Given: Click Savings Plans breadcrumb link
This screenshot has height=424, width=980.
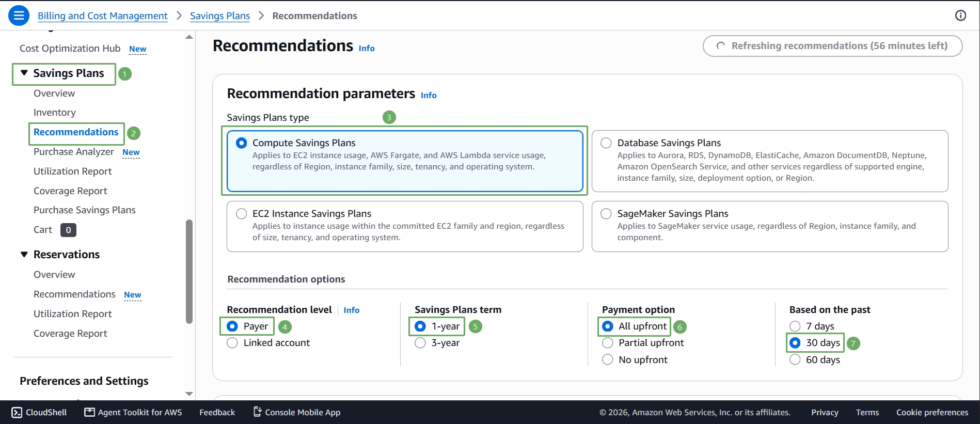Looking at the screenshot, I should pos(220,16).
